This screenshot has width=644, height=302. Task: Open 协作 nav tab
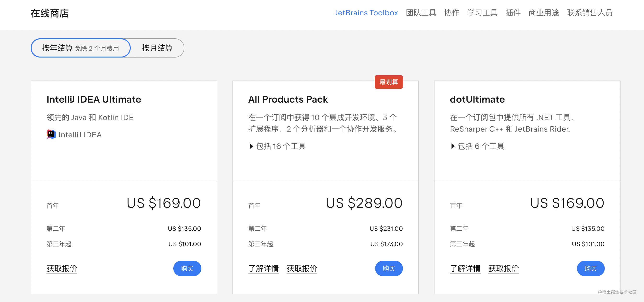[x=452, y=13]
